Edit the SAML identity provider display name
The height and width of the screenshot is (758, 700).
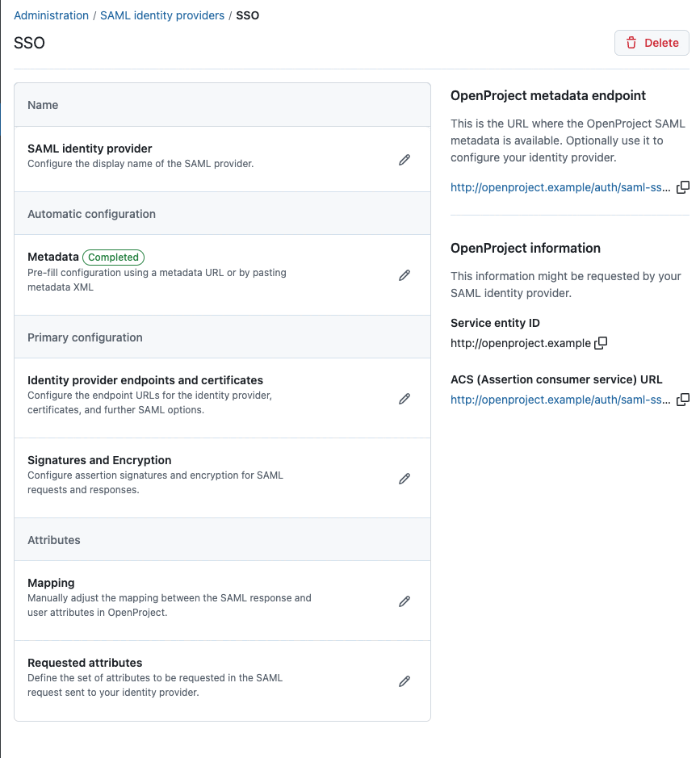tap(404, 159)
